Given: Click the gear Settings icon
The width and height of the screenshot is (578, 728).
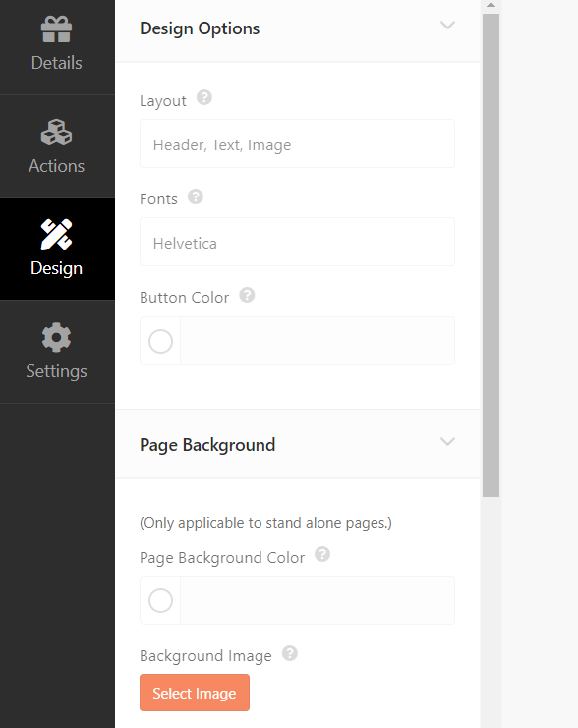Looking at the screenshot, I should [56, 337].
